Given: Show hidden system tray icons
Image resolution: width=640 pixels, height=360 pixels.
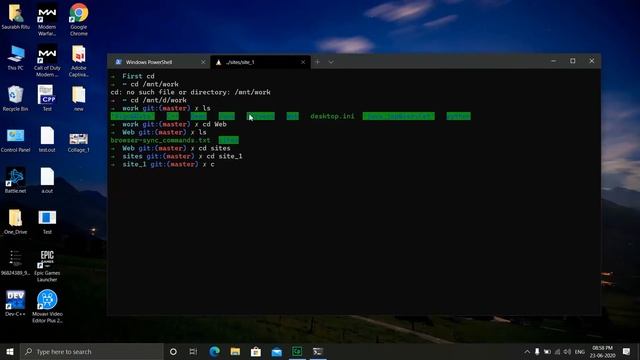Looking at the screenshot, I should (x=527, y=351).
